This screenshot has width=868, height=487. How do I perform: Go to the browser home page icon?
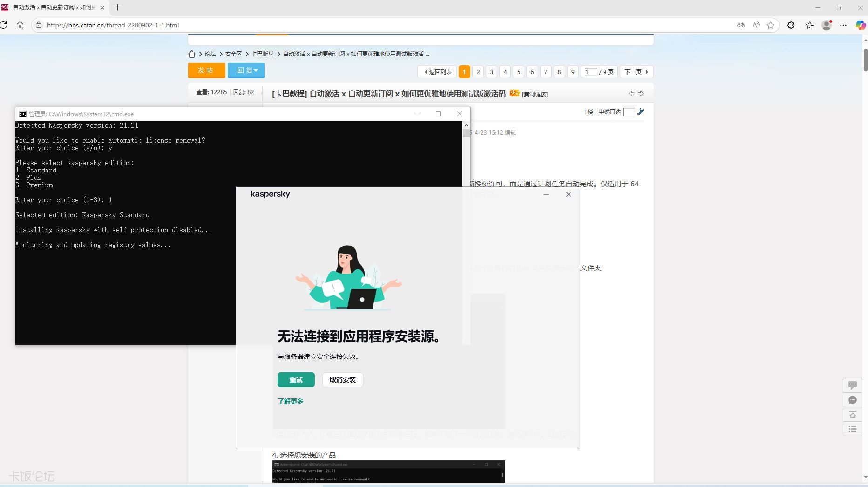click(x=20, y=25)
